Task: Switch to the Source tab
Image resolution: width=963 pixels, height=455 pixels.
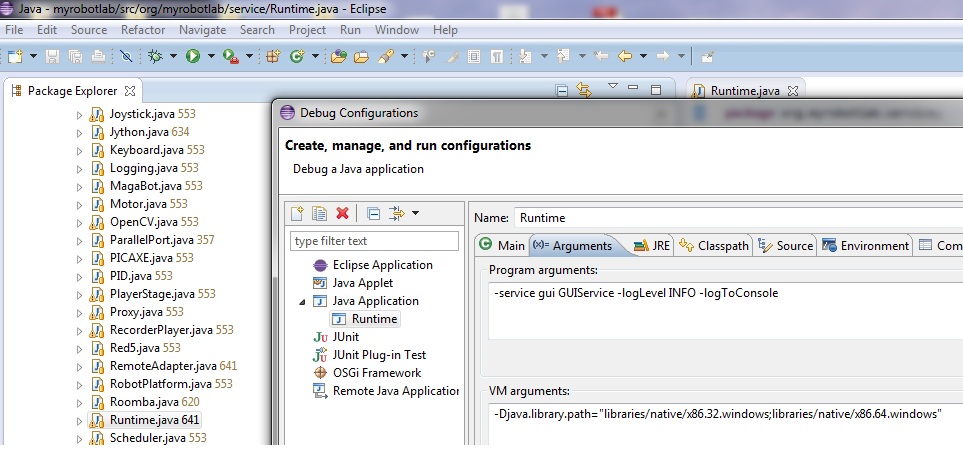Action: 786,246
